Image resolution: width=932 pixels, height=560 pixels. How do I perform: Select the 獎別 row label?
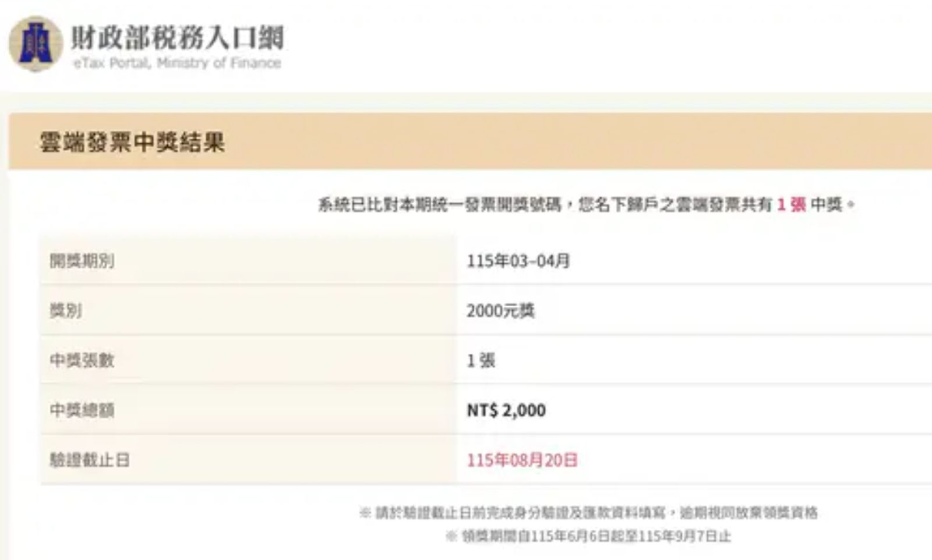[x=66, y=310]
